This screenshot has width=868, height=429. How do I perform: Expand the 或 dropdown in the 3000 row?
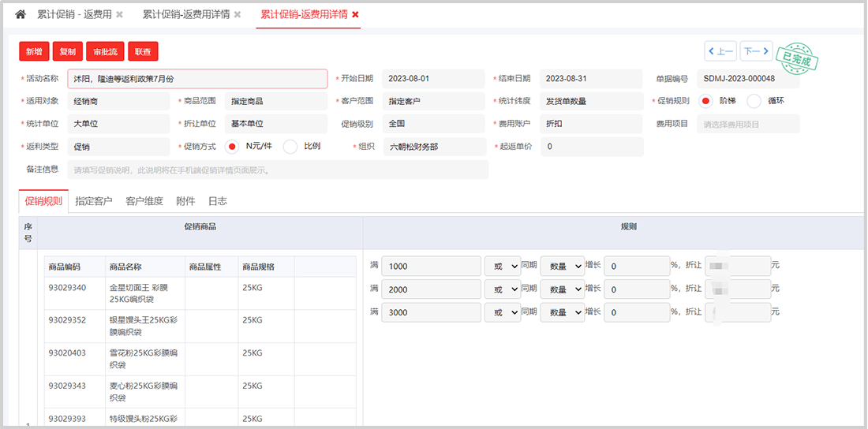pos(503,312)
